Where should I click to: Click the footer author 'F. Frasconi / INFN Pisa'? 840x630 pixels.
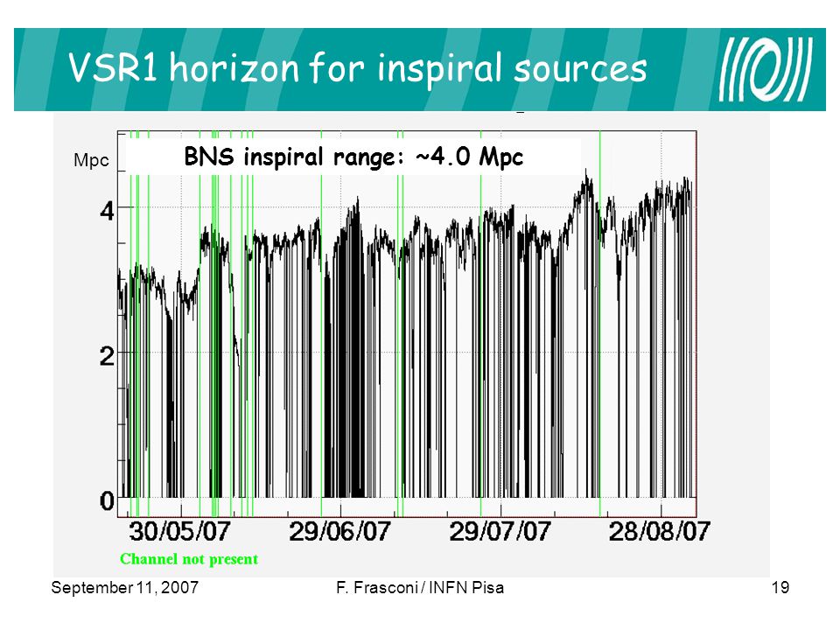tap(420, 588)
